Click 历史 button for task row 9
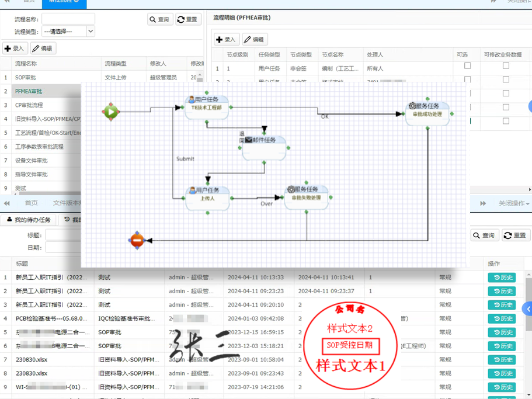 click(x=502, y=387)
